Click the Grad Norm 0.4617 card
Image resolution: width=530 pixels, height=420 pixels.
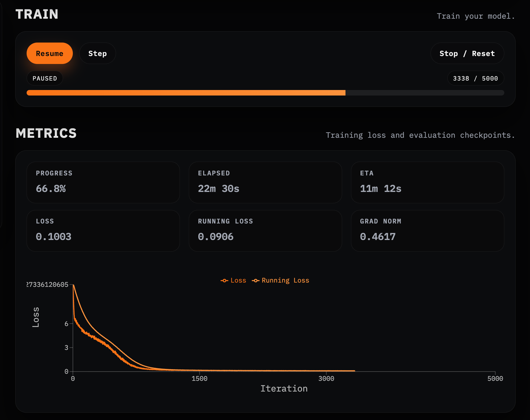tap(427, 231)
